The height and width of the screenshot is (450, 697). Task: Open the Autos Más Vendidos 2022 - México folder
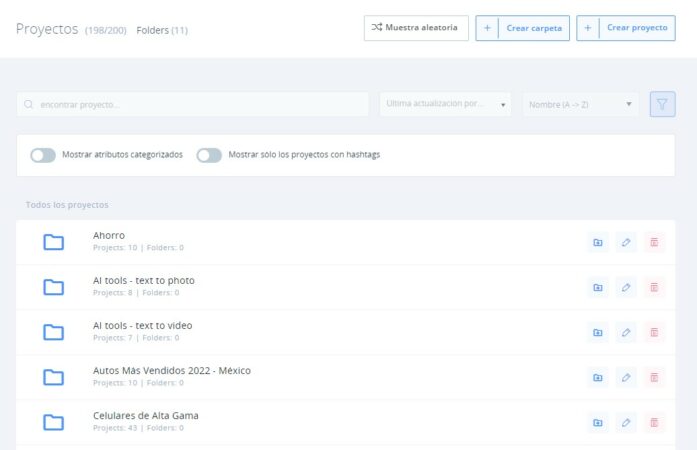tap(171, 370)
